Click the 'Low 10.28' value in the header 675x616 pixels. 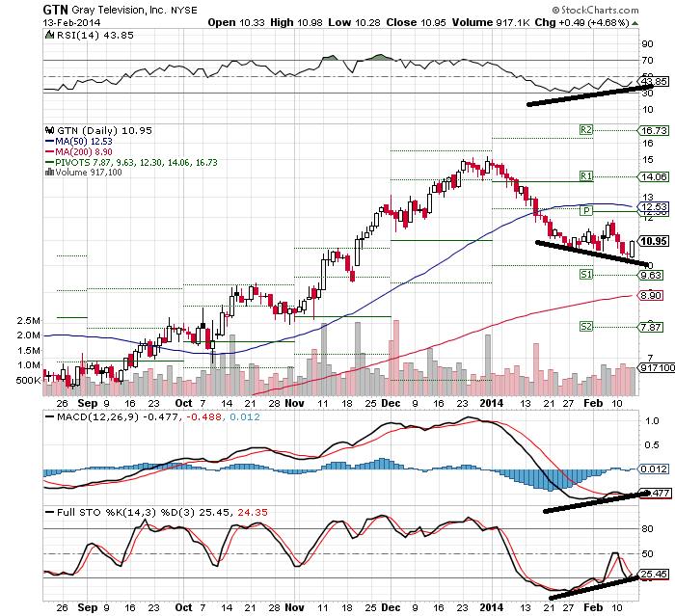pyautogui.click(x=354, y=22)
